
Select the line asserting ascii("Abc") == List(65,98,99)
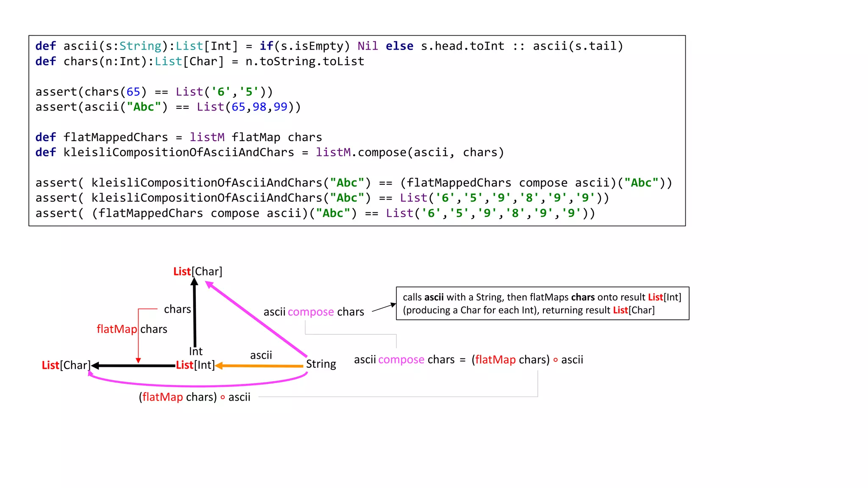coord(168,107)
